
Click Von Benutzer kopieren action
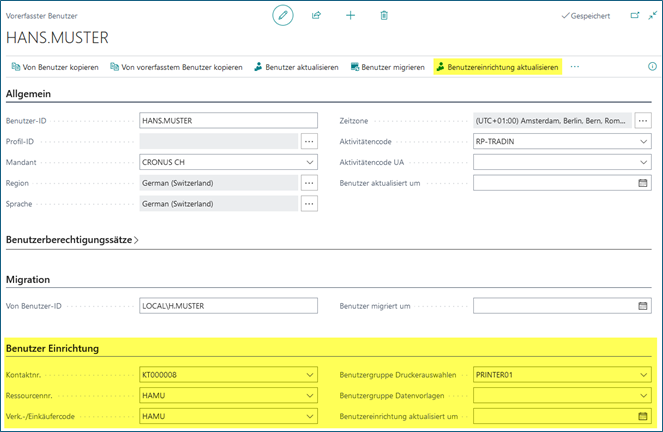[55, 67]
